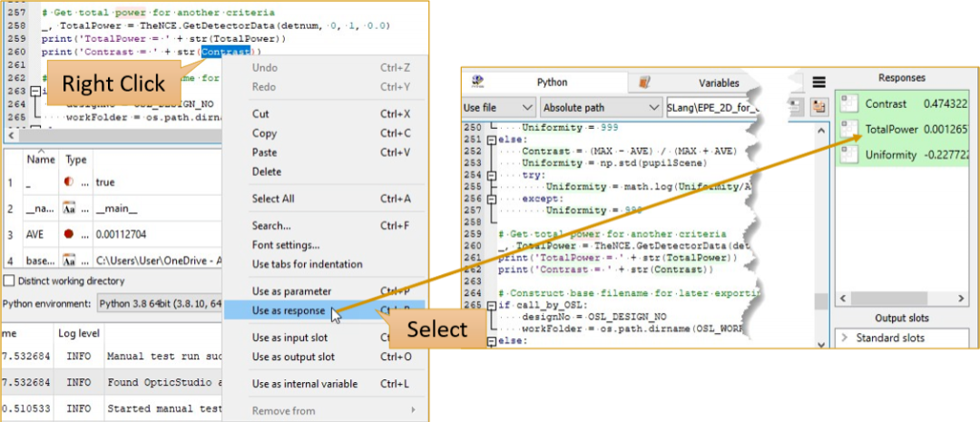Click the orange icon right of path field
The width and height of the screenshot is (980, 422).
point(818,107)
